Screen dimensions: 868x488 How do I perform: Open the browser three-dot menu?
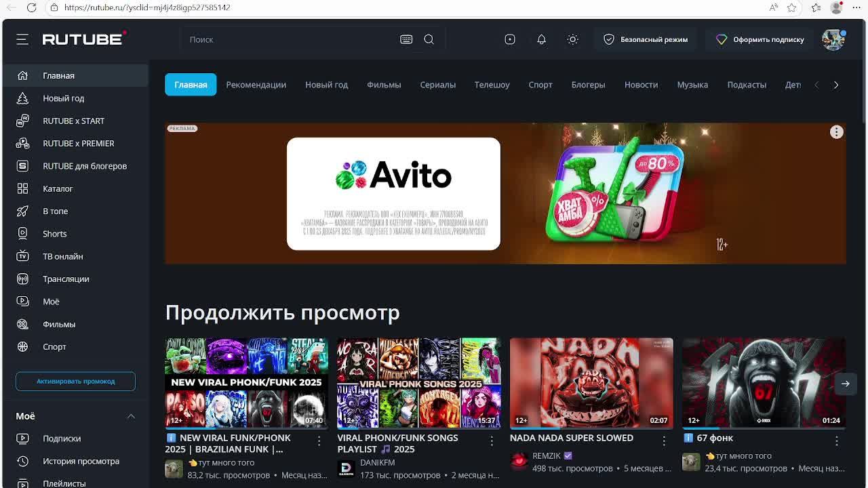point(856,7)
